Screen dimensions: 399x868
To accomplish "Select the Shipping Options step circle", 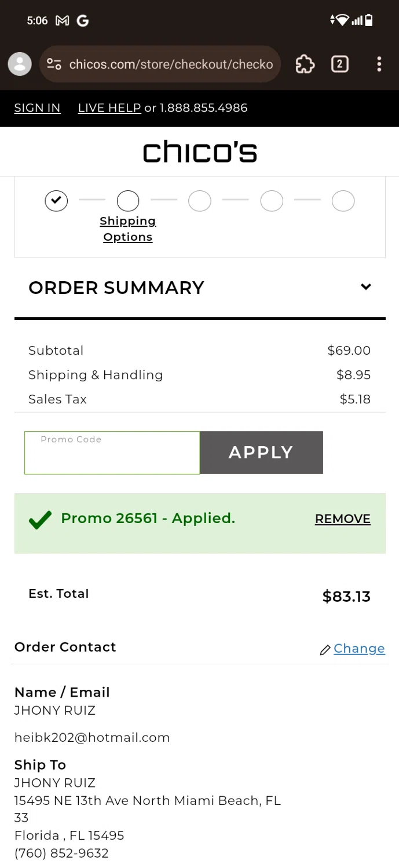I will 128,201.
